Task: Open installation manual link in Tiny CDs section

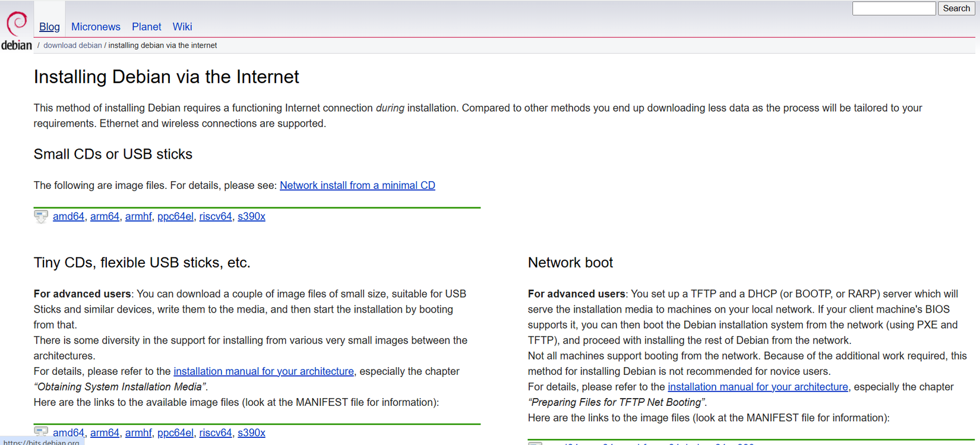Action: 264,371
